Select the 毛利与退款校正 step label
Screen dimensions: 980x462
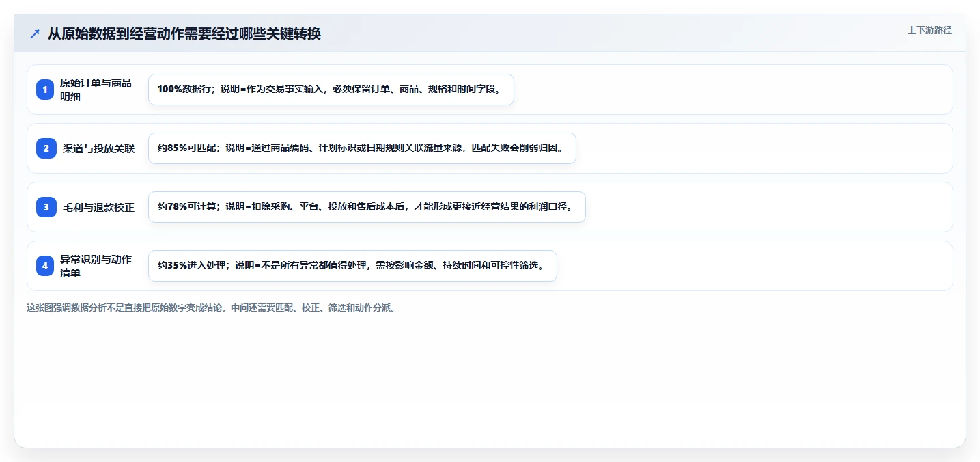point(99,207)
